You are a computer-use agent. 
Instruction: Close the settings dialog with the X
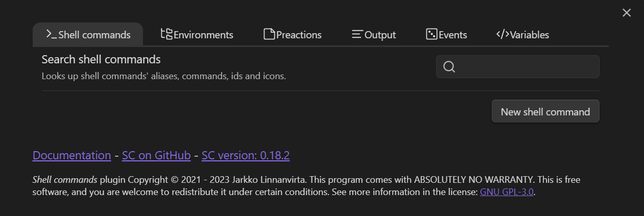click(x=627, y=13)
